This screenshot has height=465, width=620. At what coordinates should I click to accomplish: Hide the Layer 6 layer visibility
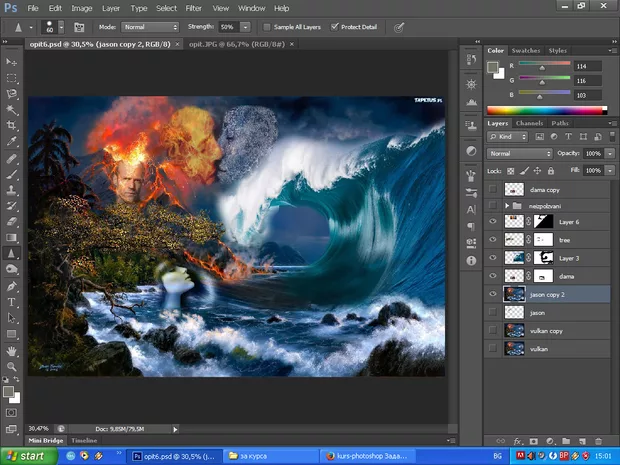click(492, 221)
